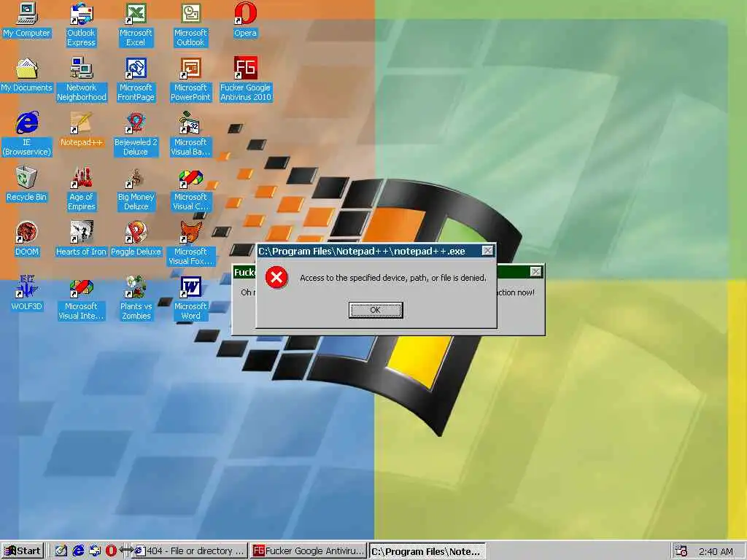Screen dimensions: 747x560
Task: Click the Internet Explorer quick launch icon
Action: point(78,551)
